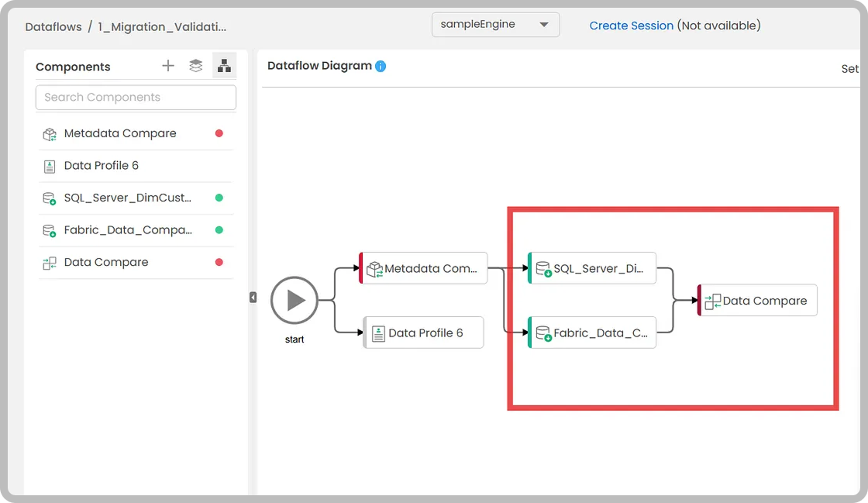The image size is (868, 503).
Task: Select the Metadata Com... node in diagram
Action: (x=423, y=268)
